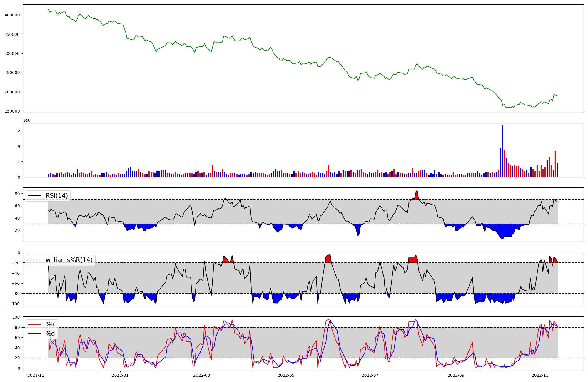Click the 350000 price axis label
Image resolution: width=588 pixels, height=382 pixels.
pos(12,34)
